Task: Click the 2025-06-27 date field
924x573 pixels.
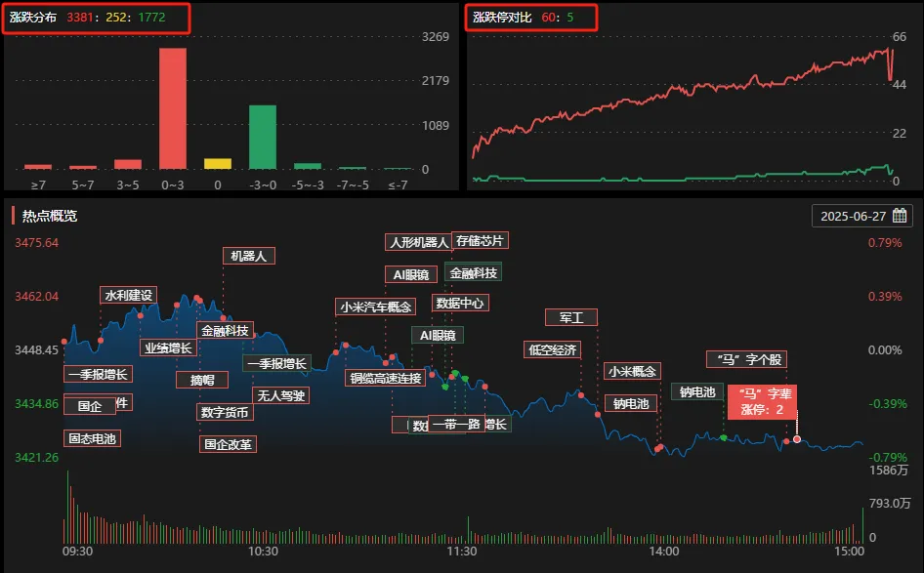Action: click(x=854, y=216)
